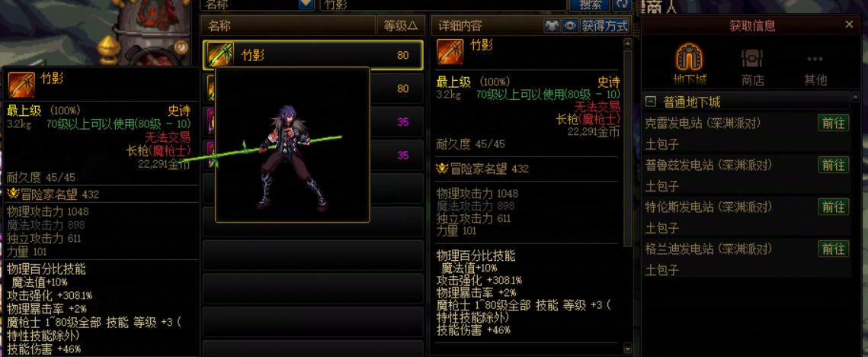The height and width of the screenshot is (357, 868).
Task: Click the refresh icon beside 搜索
Action: pos(622,5)
